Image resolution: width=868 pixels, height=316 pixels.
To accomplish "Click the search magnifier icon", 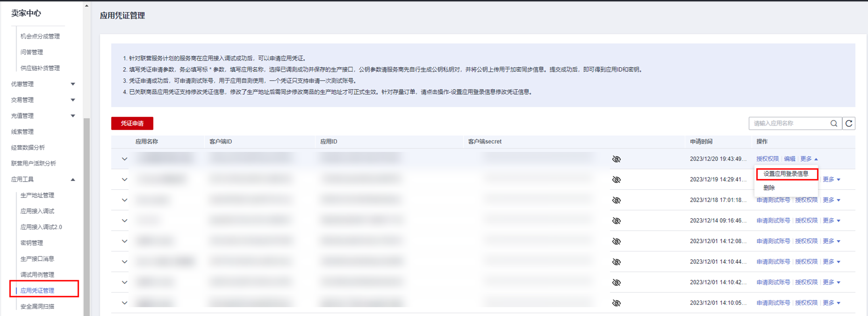I will pos(834,123).
